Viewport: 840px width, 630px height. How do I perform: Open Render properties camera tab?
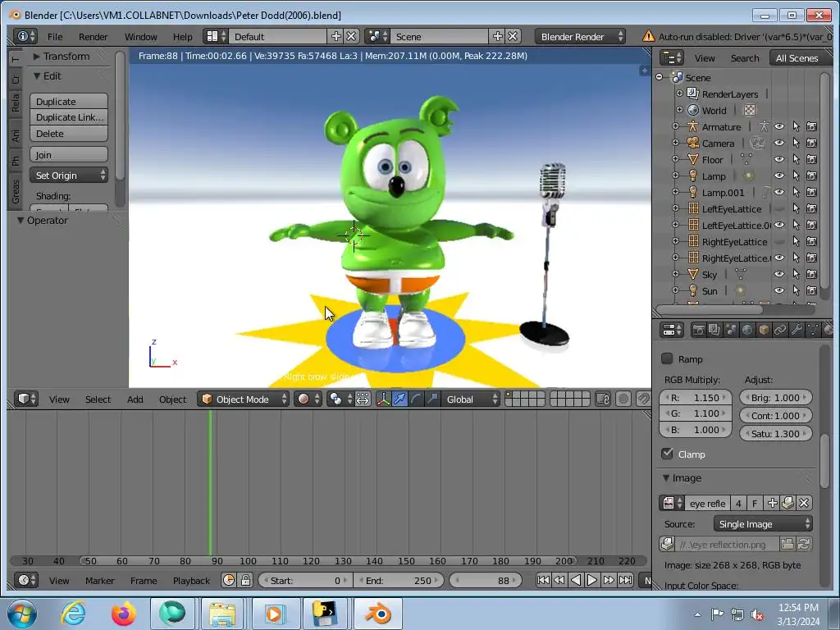point(698,330)
